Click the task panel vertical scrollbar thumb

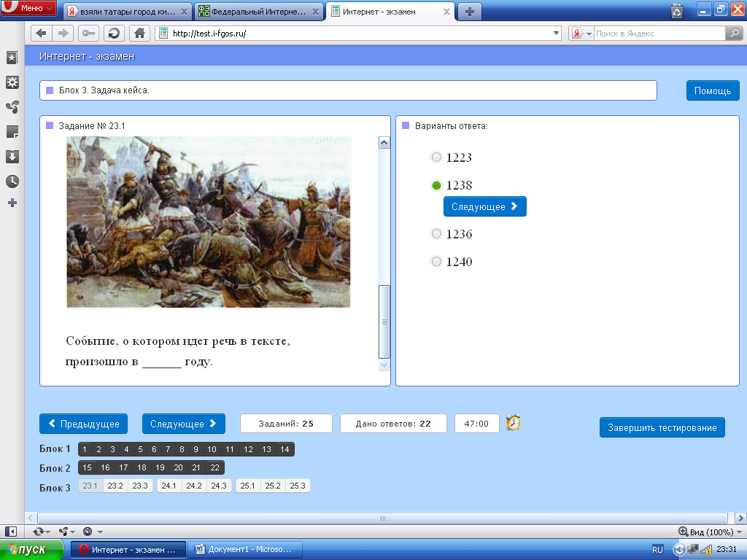tap(384, 322)
